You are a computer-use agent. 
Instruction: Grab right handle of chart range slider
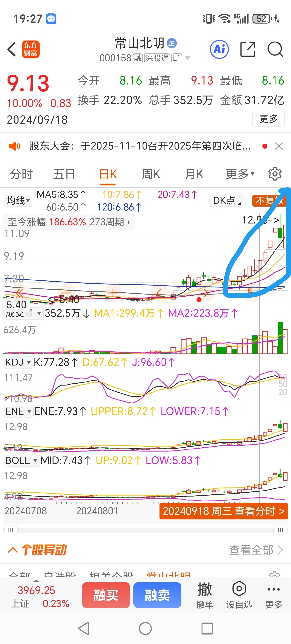pyautogui.click(x=280, y=530)
